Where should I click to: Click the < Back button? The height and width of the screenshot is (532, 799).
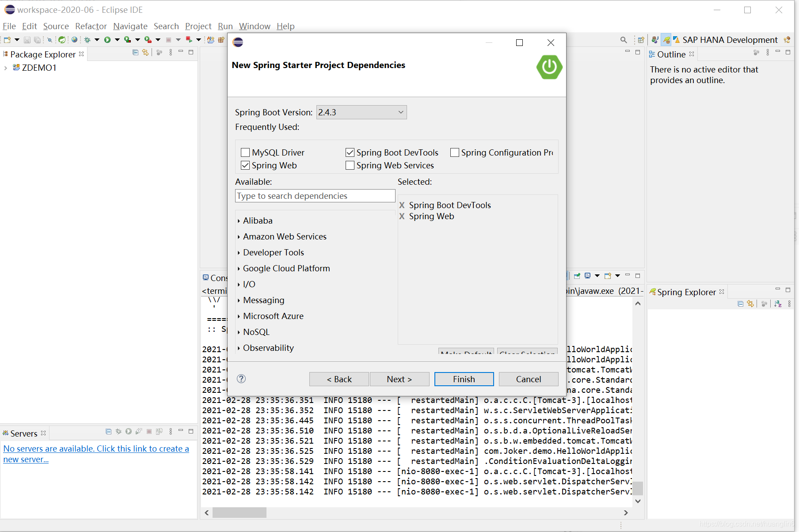[339, 379]
